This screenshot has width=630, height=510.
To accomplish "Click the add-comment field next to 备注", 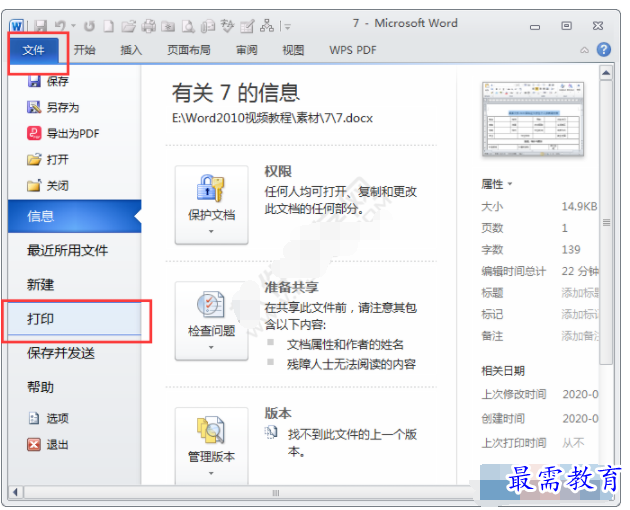I will pyautogui.click(x=580, y=336).
